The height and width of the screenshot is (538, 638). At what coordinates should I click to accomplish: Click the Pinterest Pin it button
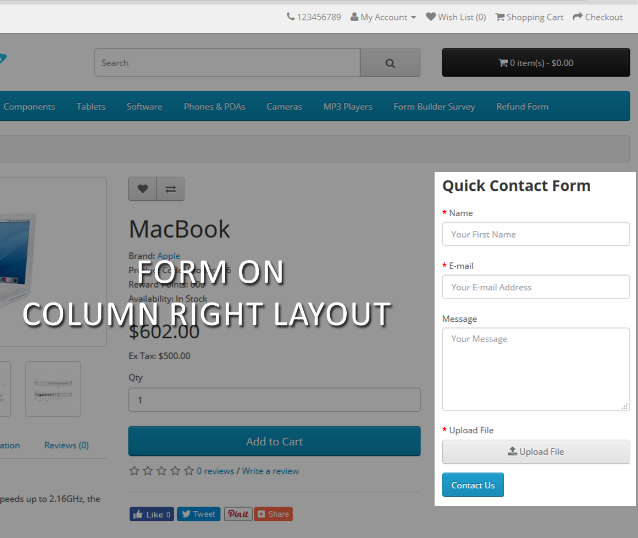coord(238,514)
